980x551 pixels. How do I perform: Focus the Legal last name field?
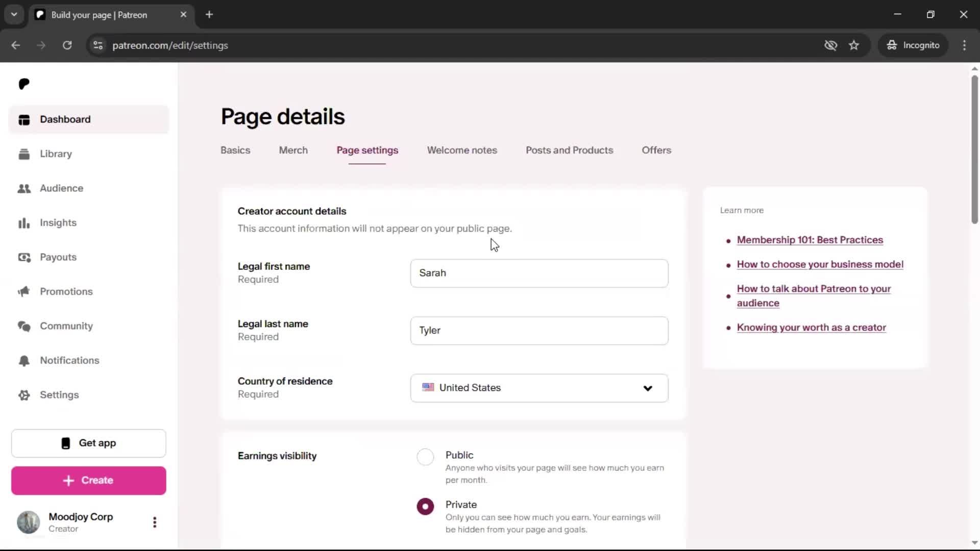pos(539,331)
